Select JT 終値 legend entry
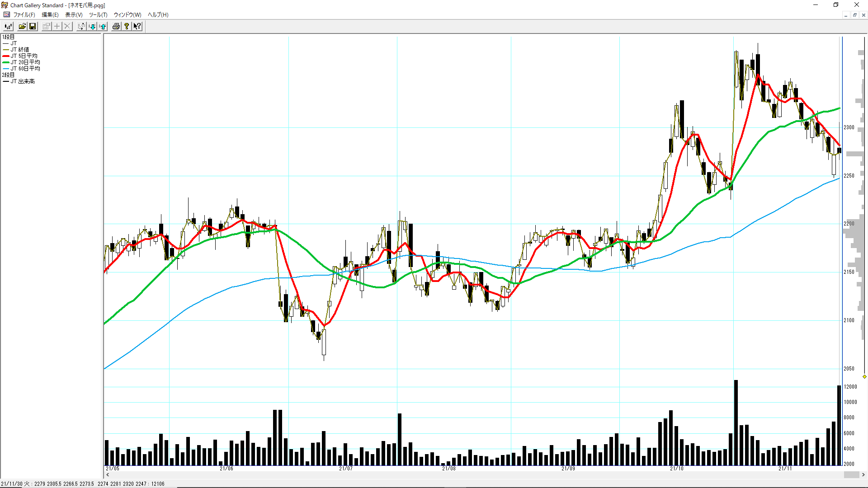The width and height of the screenshot is (868, 488). coord(20,50)
